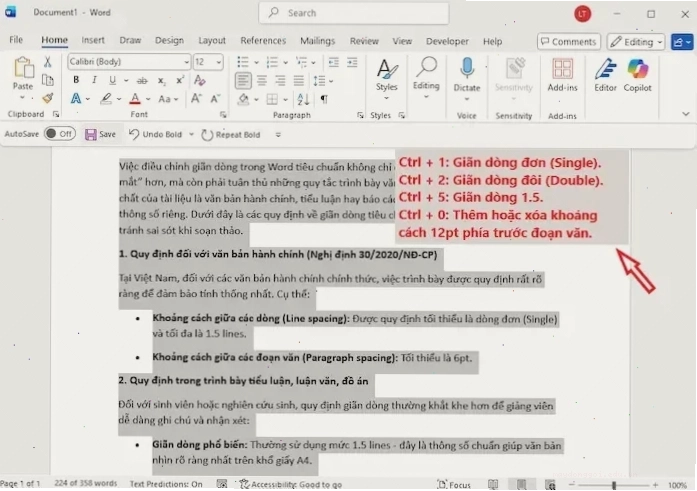
Task: Click Focus mode in status bar
Action: [x=454, y=484]
